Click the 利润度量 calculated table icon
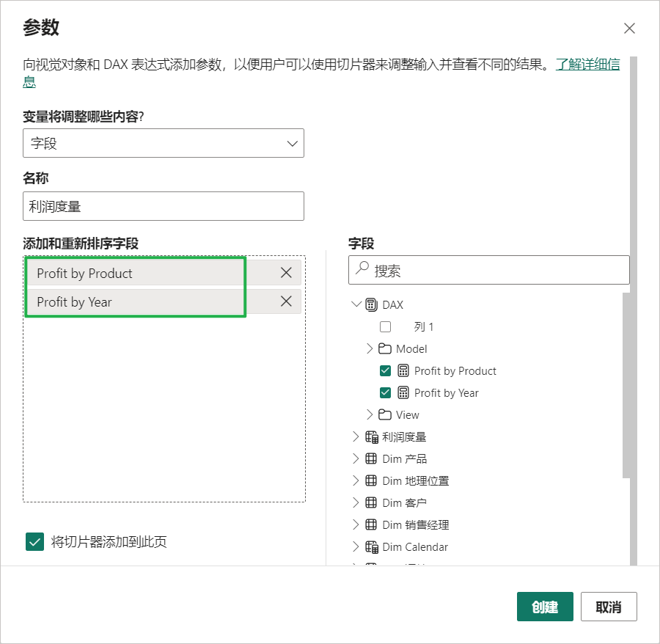 [372, 437]
